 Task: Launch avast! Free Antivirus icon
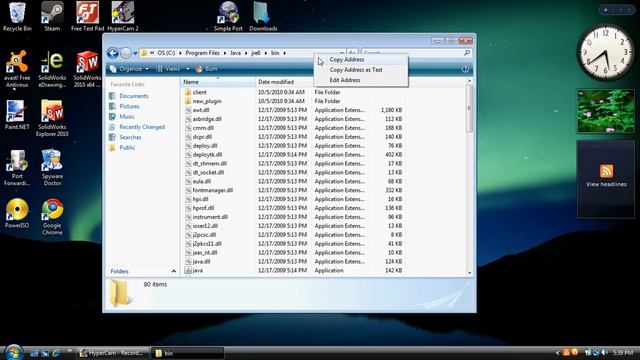click(x=17, y=69)
